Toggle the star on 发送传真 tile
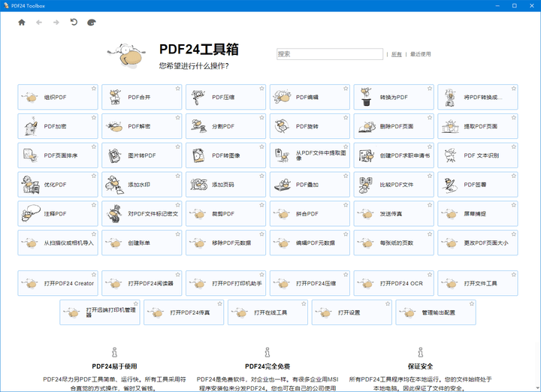This screenshot has height=392, width=541. click(430, 205)
